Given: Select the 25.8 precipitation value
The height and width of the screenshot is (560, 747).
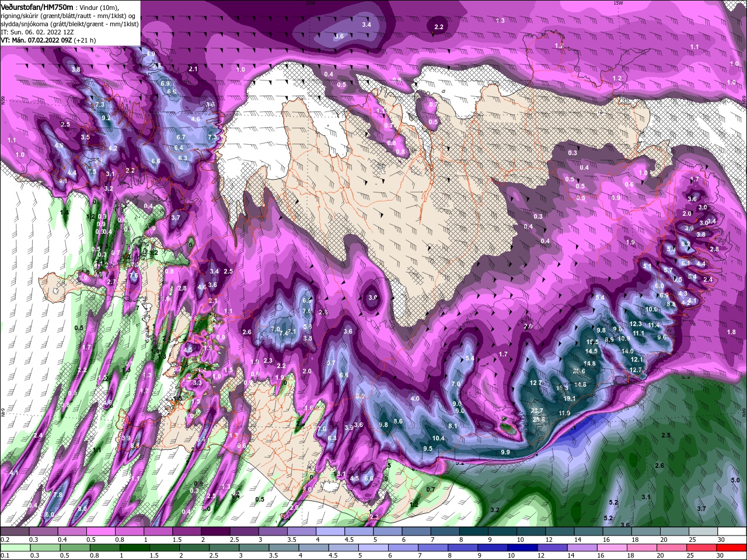Looking at the screenshot, I should (539, 419).
